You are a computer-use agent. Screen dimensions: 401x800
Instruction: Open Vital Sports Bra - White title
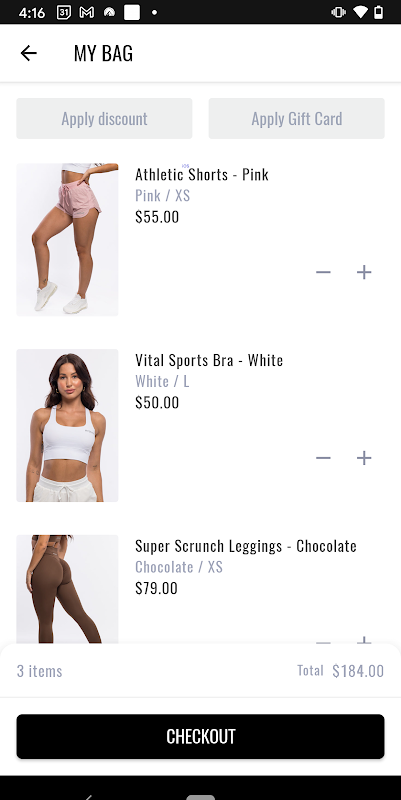tap(209, 360)
